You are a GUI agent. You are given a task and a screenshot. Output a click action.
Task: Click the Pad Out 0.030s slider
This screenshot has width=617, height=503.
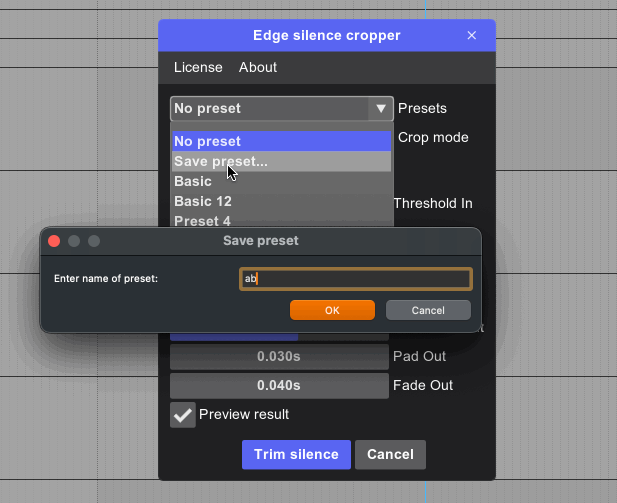coord(279,356)
